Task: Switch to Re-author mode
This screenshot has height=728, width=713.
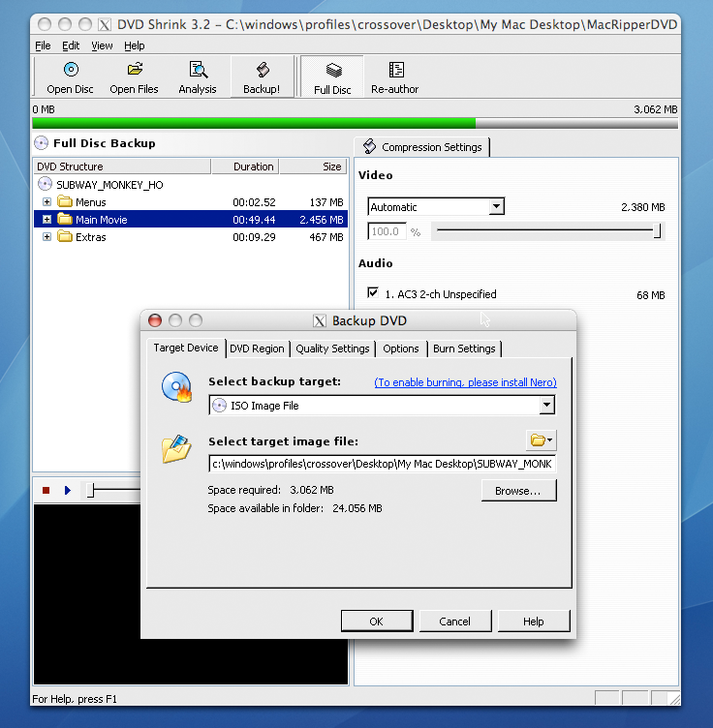Action: (395, 77)
